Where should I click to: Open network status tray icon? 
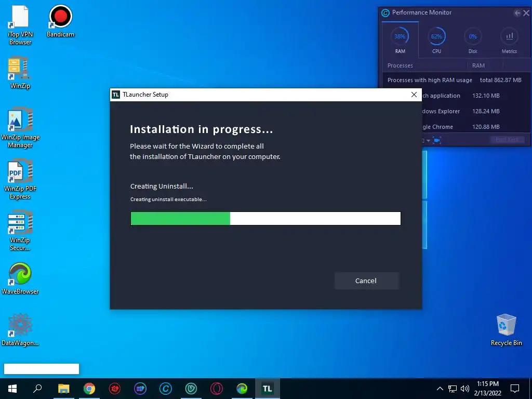tap(453, 389)
